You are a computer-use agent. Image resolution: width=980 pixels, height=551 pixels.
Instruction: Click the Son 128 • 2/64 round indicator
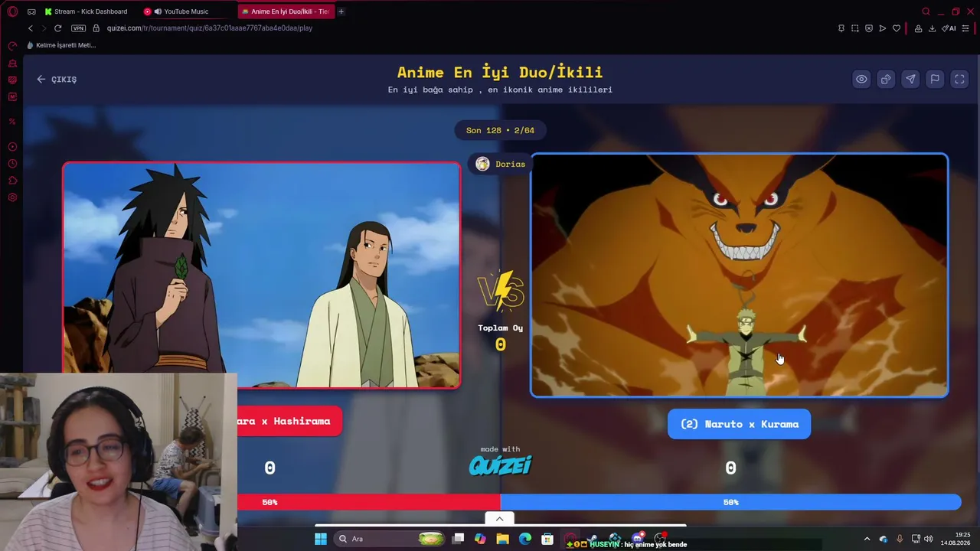tap(500, 130)
